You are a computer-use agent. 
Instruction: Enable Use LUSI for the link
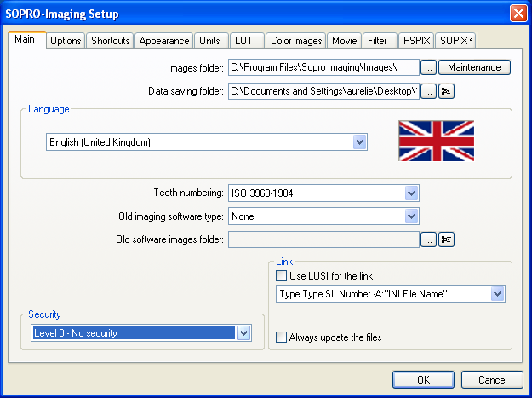tap(281, 276)
